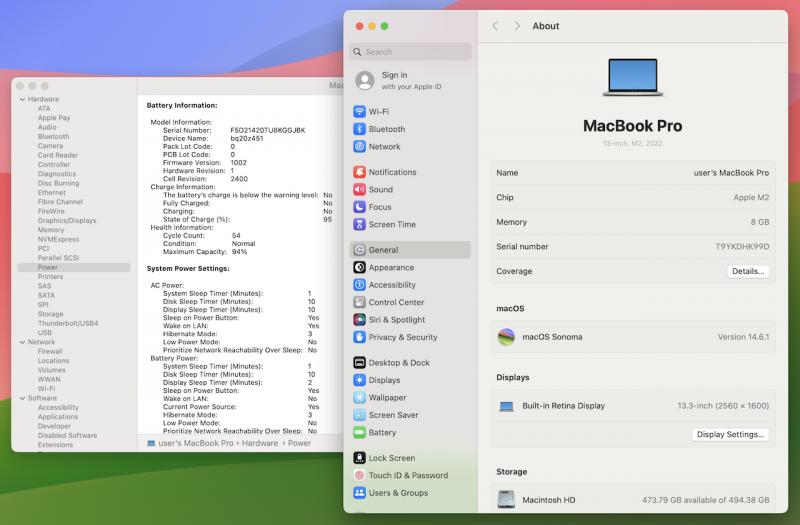Open Wi-Fi settings icon in sidebar

[359, 111]
